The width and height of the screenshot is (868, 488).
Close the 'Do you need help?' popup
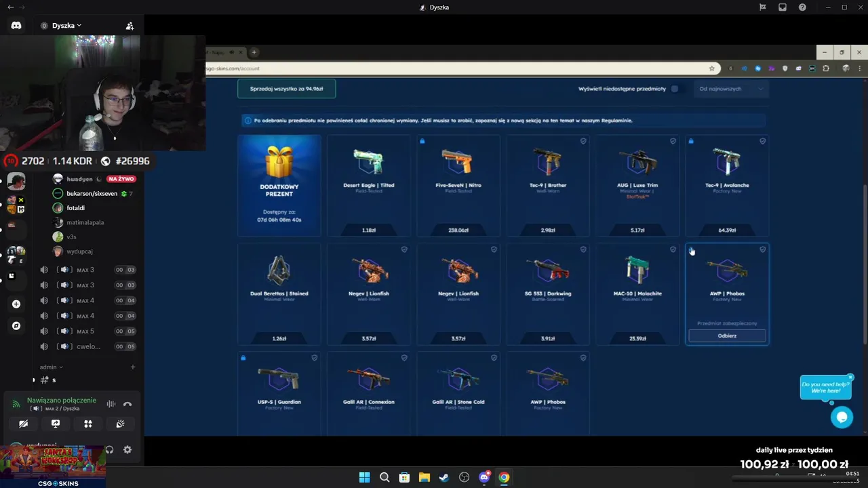tap(850, 378)
